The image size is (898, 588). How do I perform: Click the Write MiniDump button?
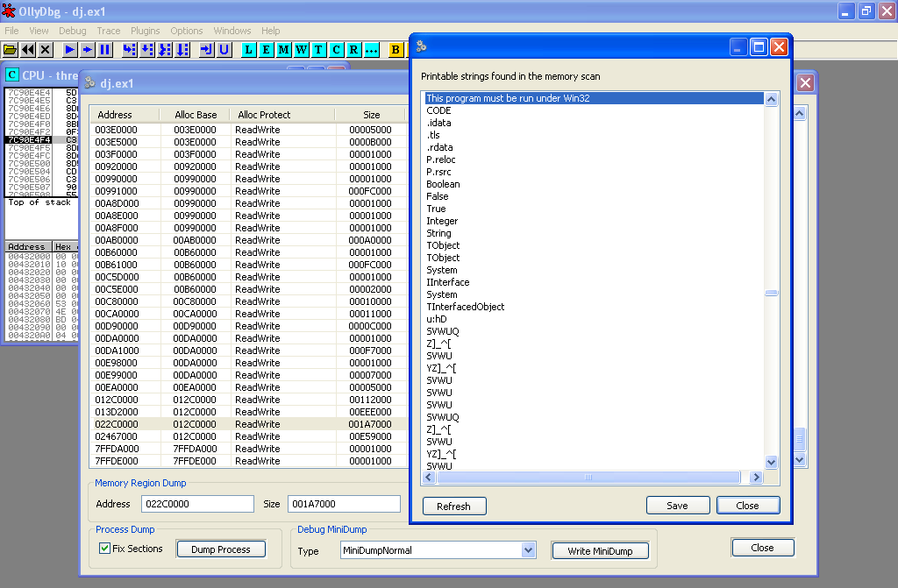[x=600, y=550]
